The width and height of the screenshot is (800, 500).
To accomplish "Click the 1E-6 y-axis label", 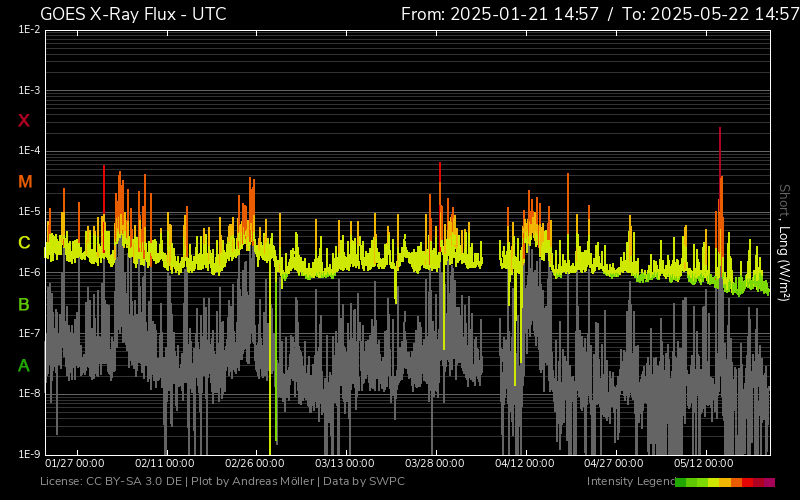I will point(29,272).
